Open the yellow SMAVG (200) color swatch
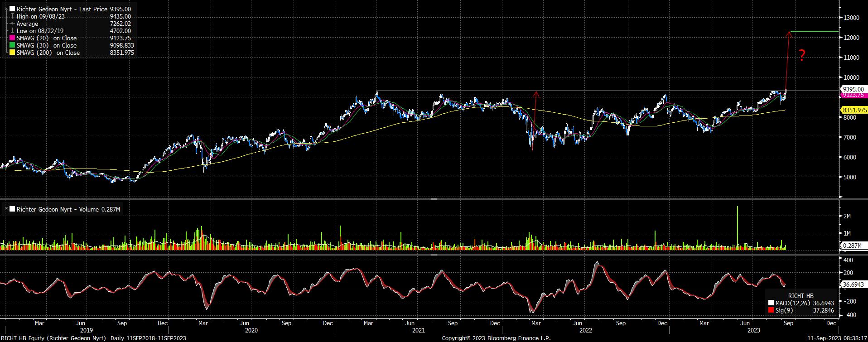The height and width of the screenshot is (342, 868). [12, 53]
